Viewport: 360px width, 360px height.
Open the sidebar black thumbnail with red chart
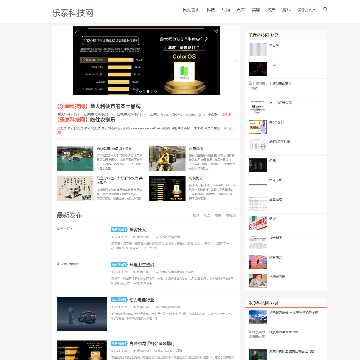258,69
